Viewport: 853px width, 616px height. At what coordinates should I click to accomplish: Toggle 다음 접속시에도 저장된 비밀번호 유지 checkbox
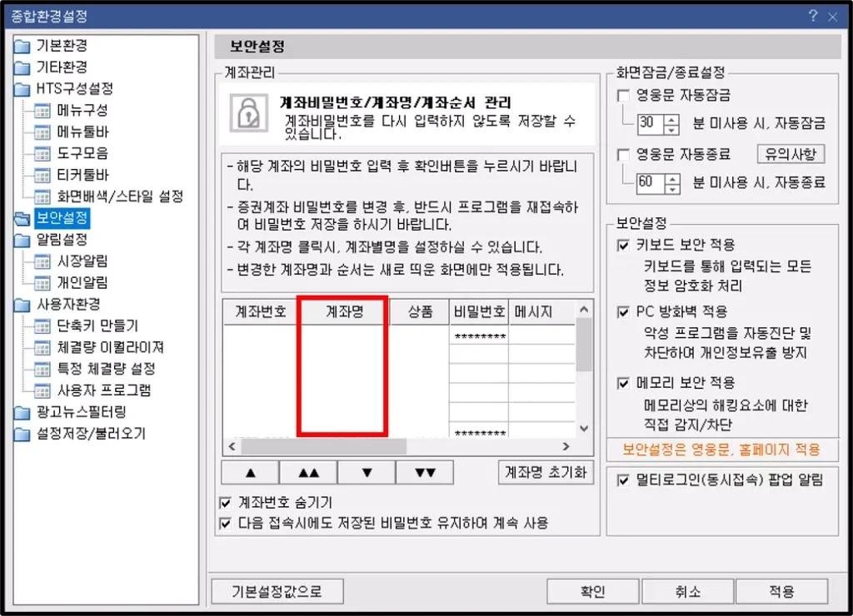pyautogui.click(x=225, y=524)
